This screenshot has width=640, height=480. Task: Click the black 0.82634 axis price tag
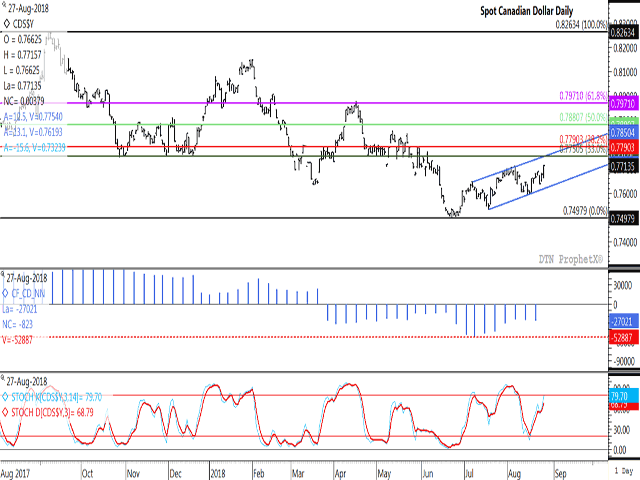624,33
